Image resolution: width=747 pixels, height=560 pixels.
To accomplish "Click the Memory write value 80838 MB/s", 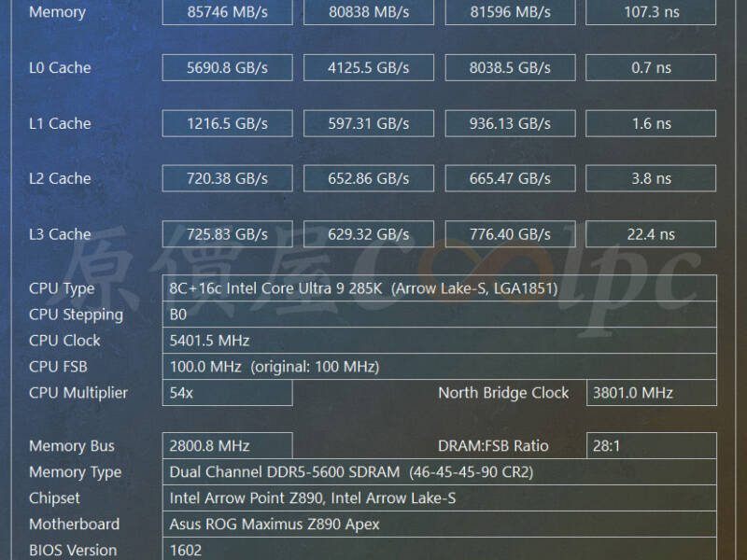I will (x=369, y=12).
